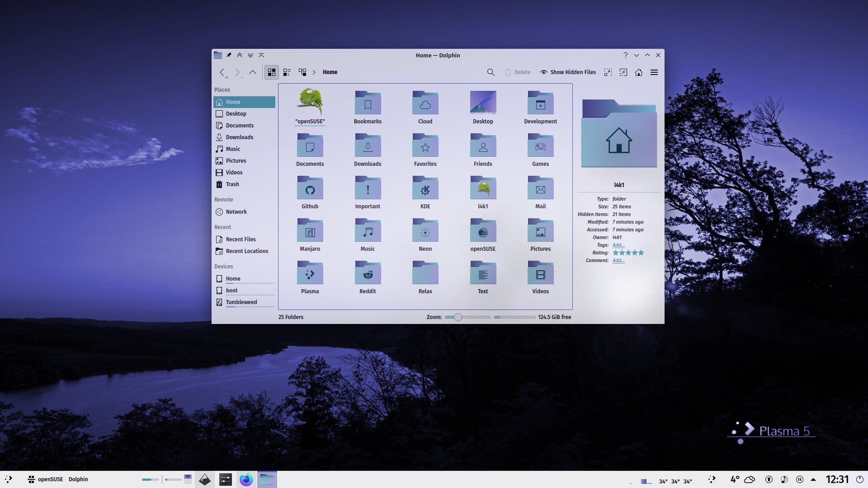Expand breadcrumb arrow before Home

click(314, 72)
